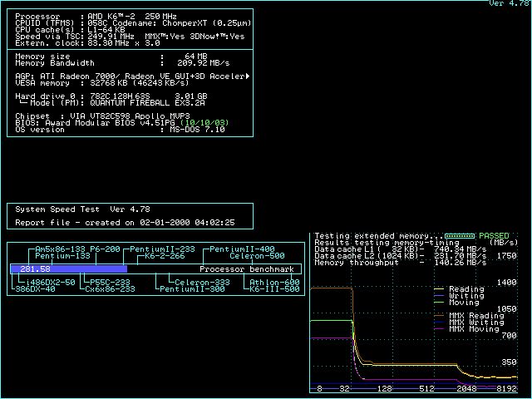
Task: Click the 281.58 benchmark score value
Action: click(36, 269)
